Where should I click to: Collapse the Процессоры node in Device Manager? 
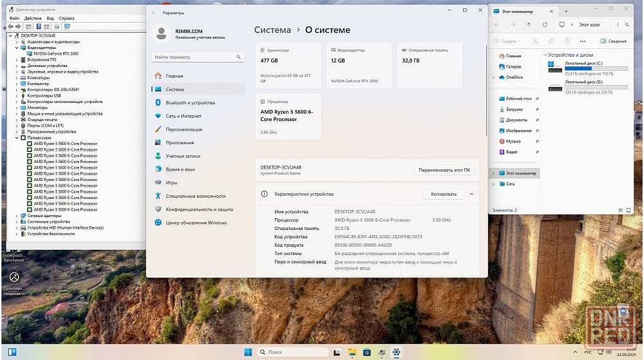17,138
